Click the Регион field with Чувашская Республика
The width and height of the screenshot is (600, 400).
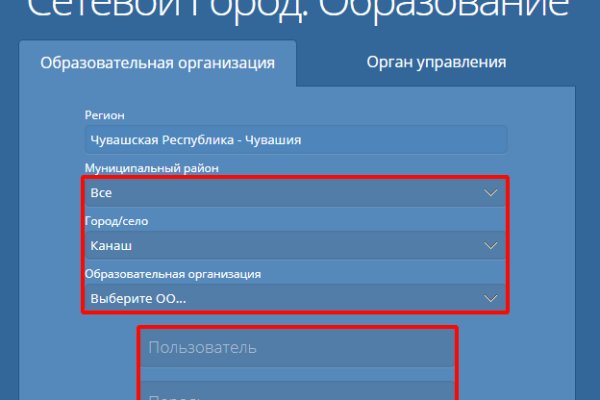(x=295, y=140)
